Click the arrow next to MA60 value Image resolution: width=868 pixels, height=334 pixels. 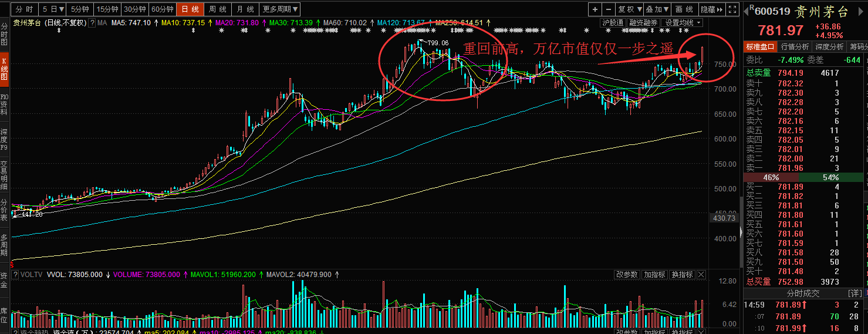pos(371,23)
